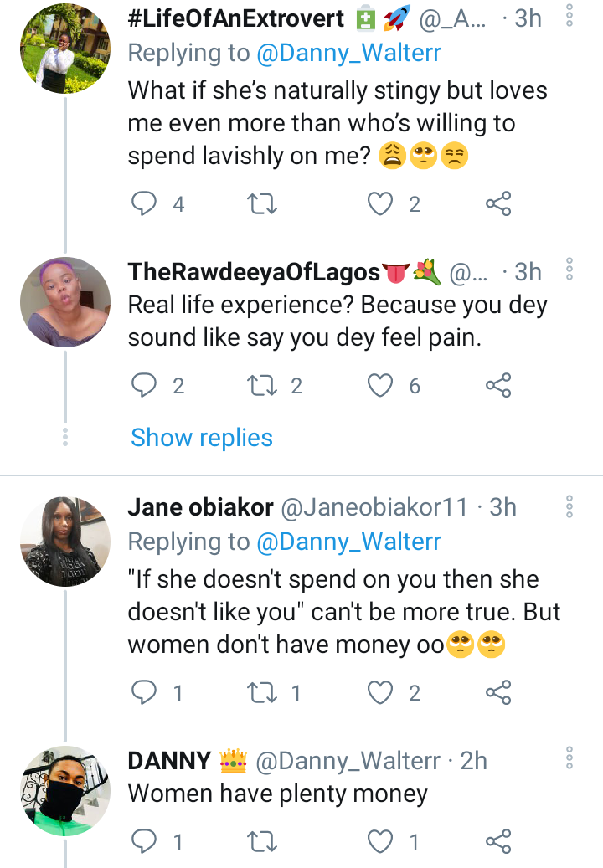Share the #LifeOfAnExtrovert tweet
603x868 pixels.
[x=498, y=203]
